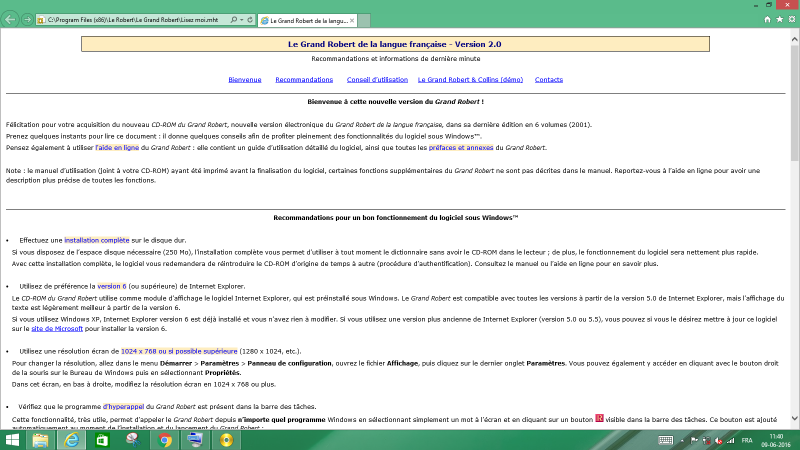This screenshot has height=450, width=800.
Task: Open the address bar dropdown arrow
Action: pos(241,20)
